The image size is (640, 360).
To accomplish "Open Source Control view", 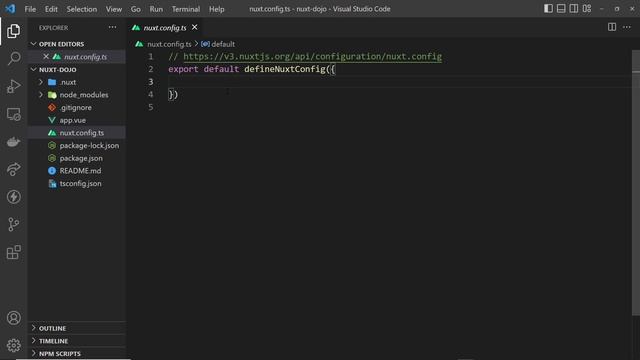I will tap(13, 224).
